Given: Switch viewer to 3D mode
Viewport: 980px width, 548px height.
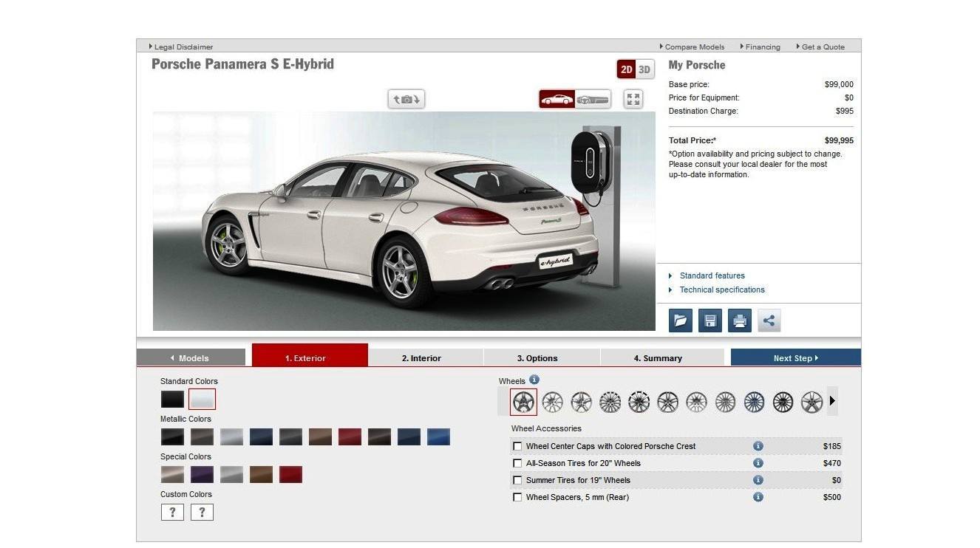Looking at the screenshot, I should (x=644, y=69).
